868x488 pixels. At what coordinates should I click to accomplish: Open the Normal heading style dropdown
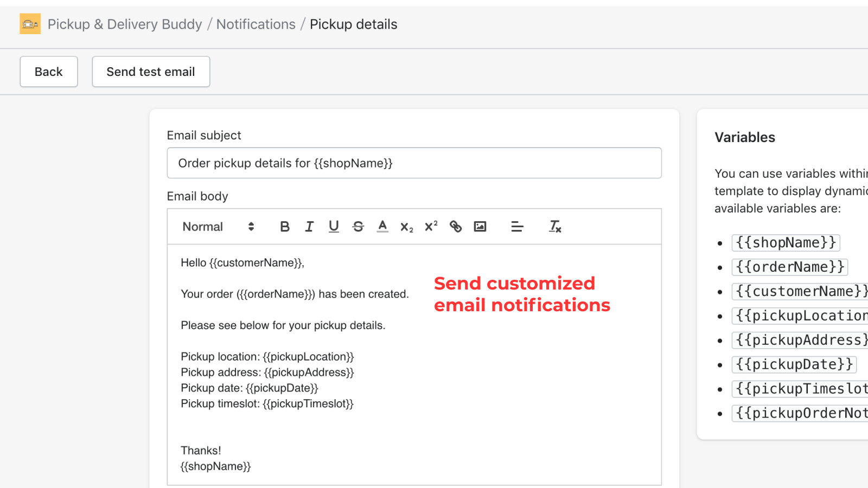(x=218, y=227)
